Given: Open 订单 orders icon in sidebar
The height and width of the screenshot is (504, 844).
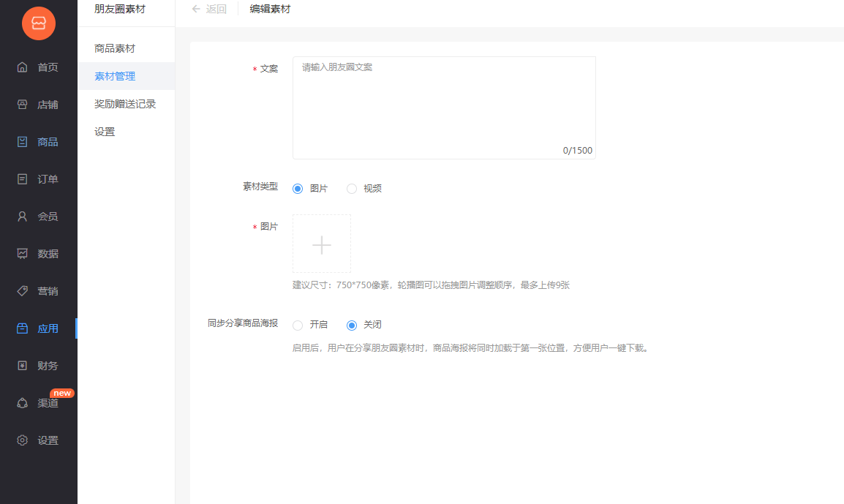Looking at the screenshot, I should click(22, 179).
